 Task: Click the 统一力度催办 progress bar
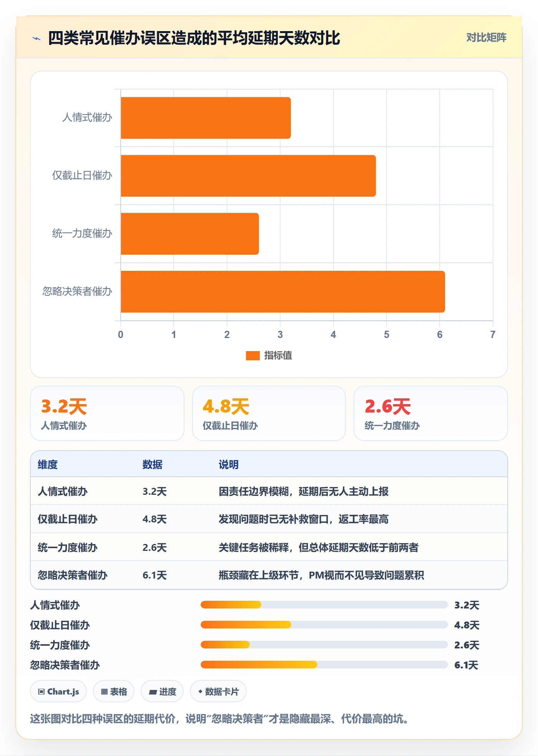pyautogui.click(x=324, y=645)
